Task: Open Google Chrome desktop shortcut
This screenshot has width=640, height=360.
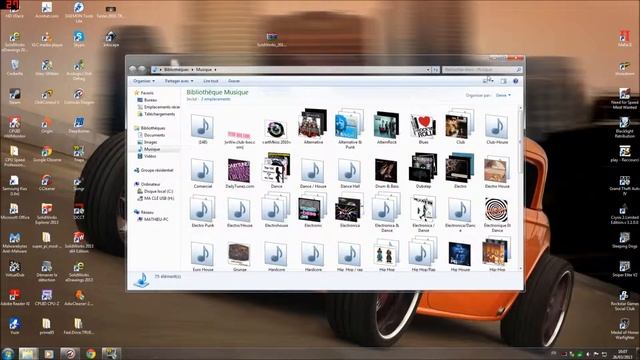Action: [47, 154]
